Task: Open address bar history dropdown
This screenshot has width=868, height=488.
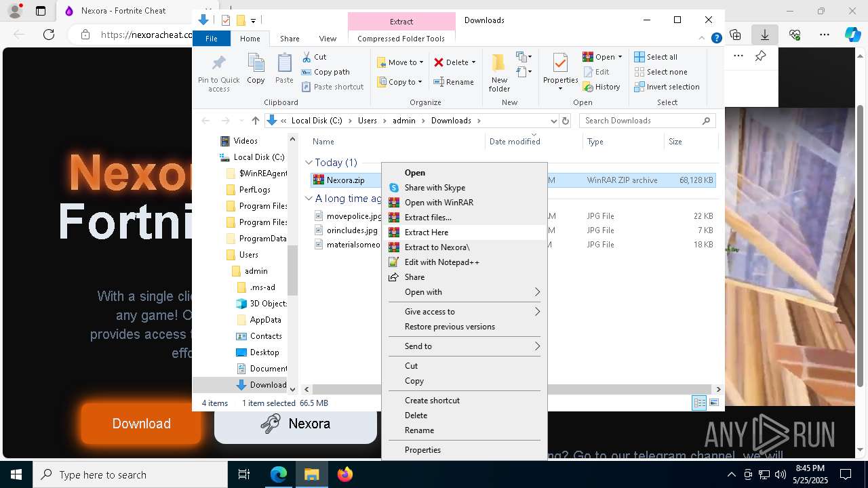Action: [553, 121]
